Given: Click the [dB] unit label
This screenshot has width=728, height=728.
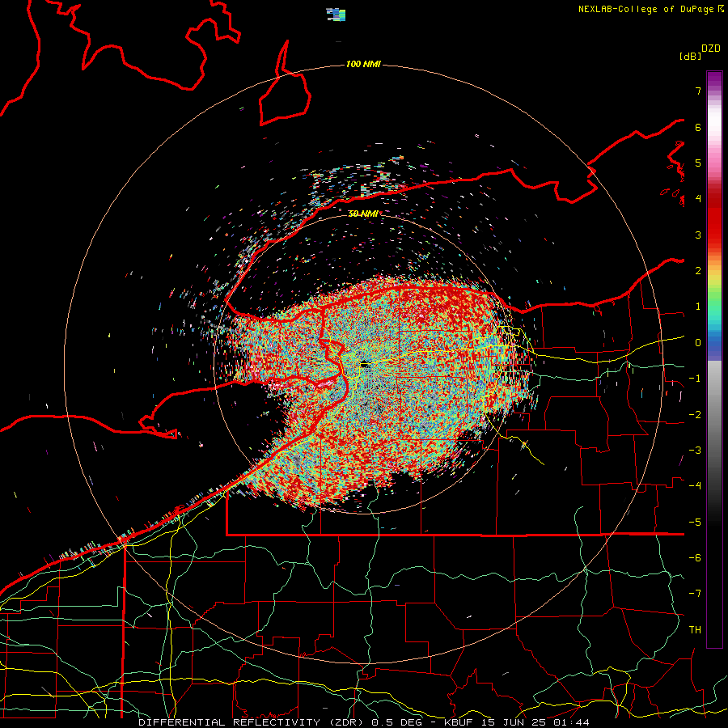Looking at the screenshot, I should [691, 56].
